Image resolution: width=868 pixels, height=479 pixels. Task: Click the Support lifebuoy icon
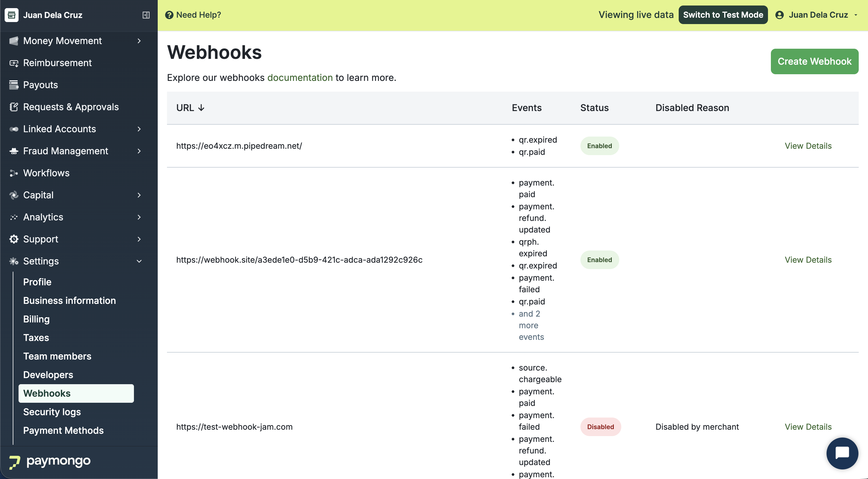point(14,239)
